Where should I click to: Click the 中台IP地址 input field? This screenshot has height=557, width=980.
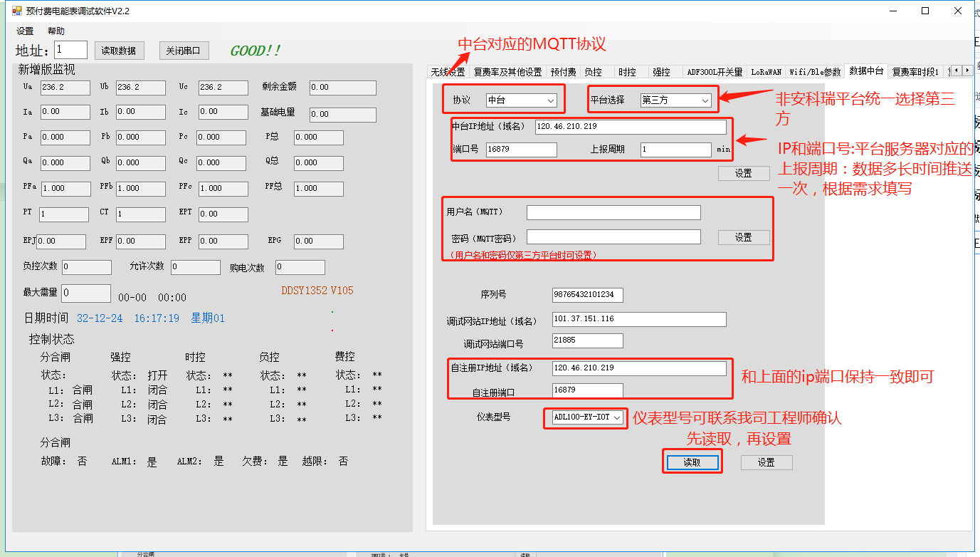pos(630,127)
